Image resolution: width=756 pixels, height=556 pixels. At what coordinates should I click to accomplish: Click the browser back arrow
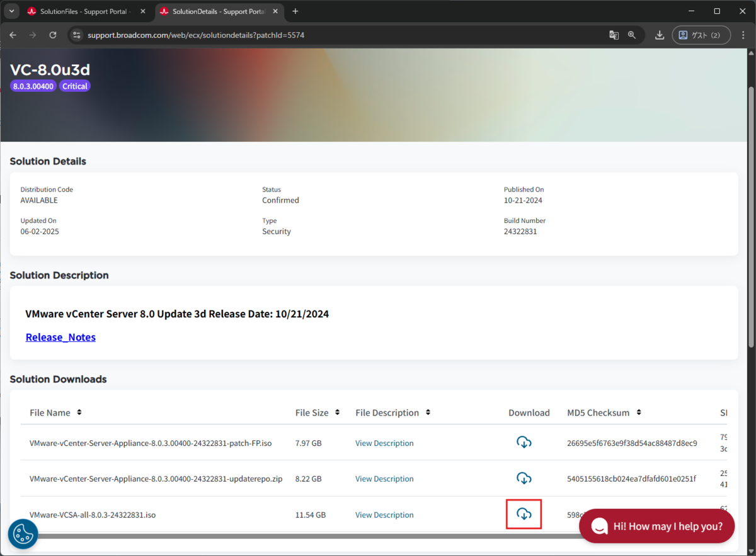(13, 35)
